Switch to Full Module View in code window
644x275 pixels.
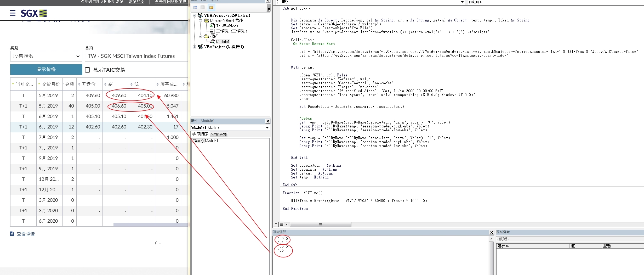pyautogui.click(x=281, y=224)
